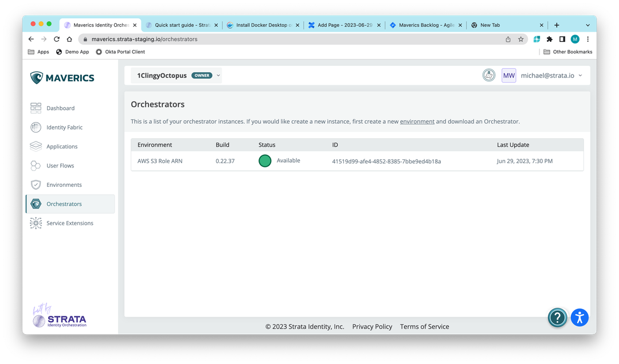The image size is (619, 364).
Task: Go to Applications in sidebar
Action: 70,147
